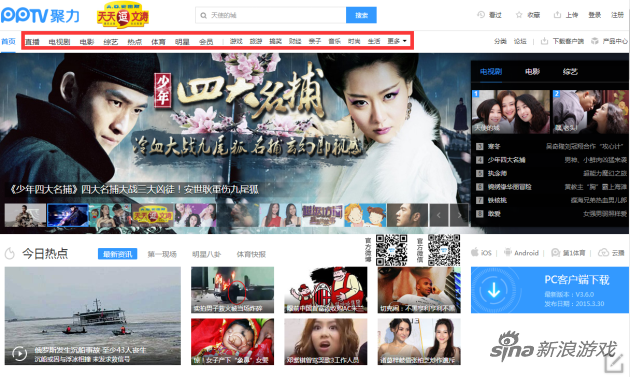630x377 pixels.
Task: Click the upload icon in header
Action: 557,15
